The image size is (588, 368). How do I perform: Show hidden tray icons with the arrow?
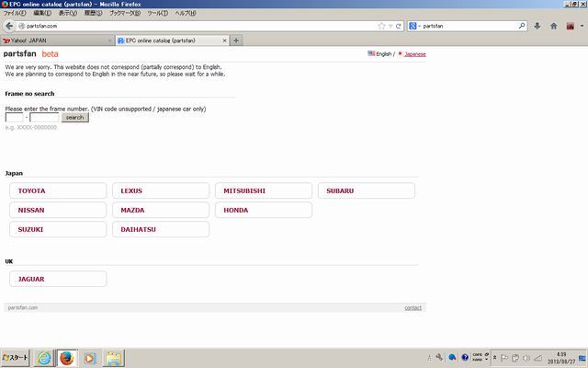click(494, 358)
